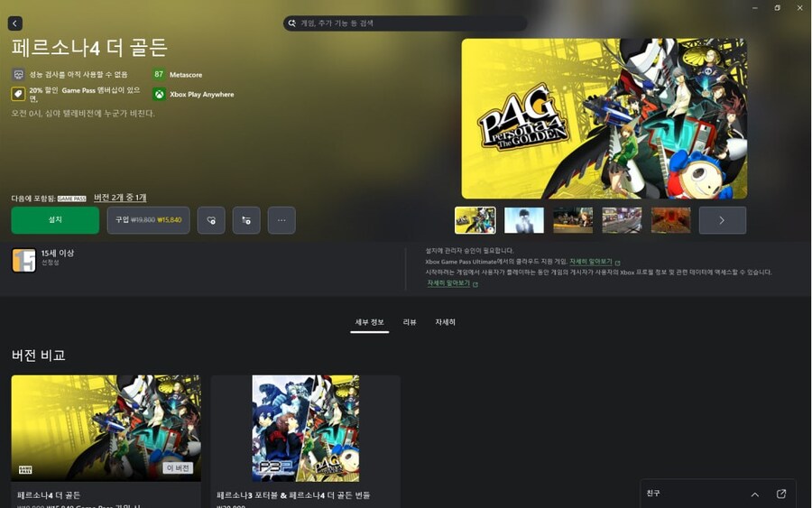The image size is (812, 508).
Task: Add game to wishlist with heart icon
Action: point(211,220)
